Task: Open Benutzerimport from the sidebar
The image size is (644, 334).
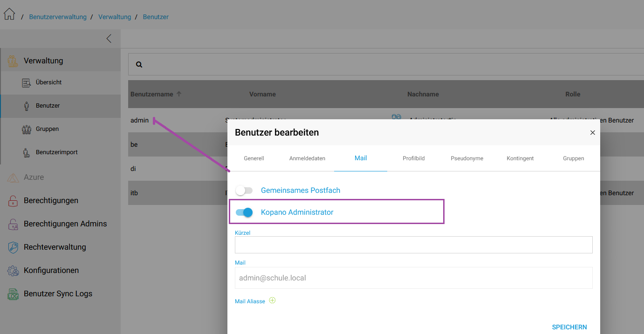Action: click(56, 152)
